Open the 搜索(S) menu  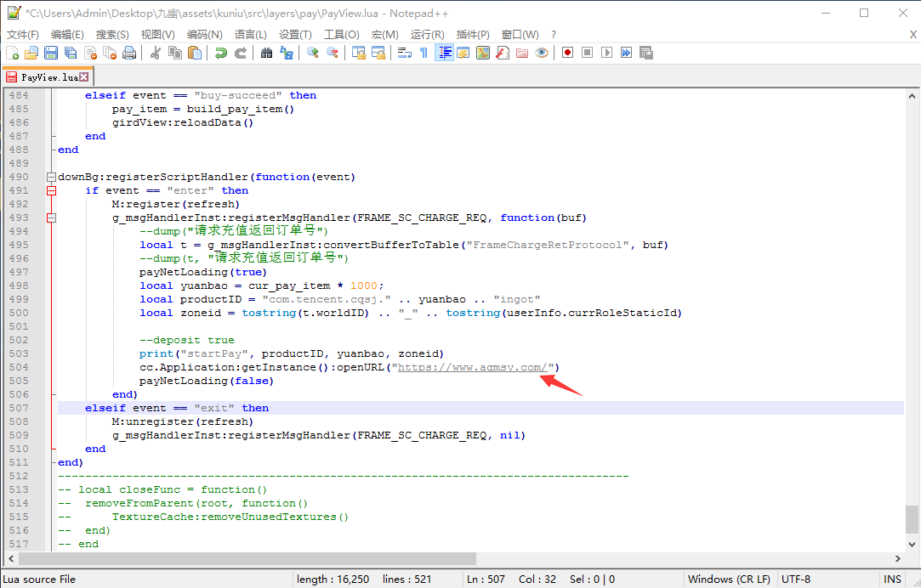coord(112,34)
